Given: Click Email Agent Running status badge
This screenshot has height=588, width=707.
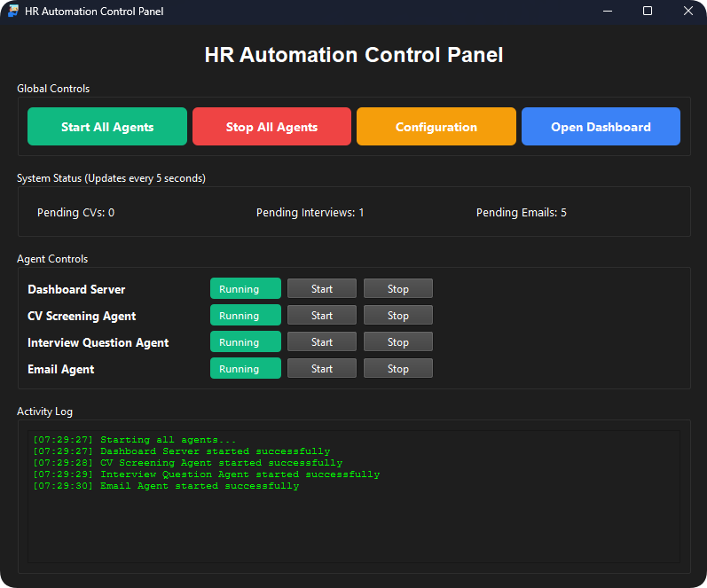Looking at the screenshot, I should point(245,369).
